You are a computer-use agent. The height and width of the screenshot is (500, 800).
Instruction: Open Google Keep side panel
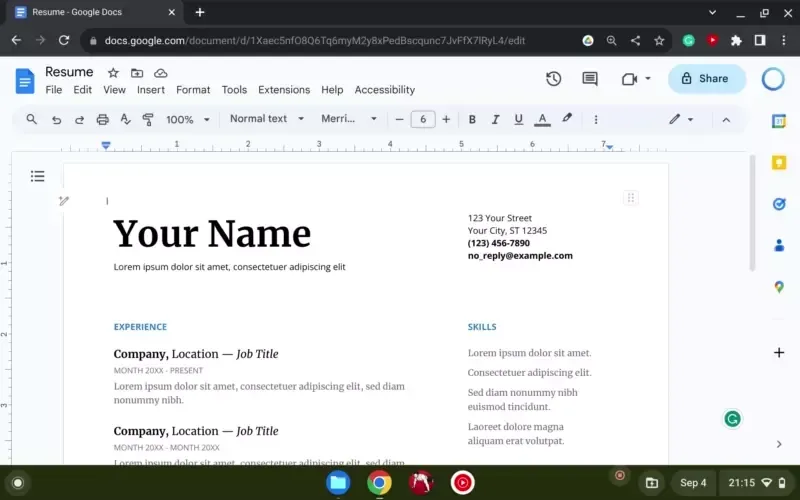click(779, 163)
